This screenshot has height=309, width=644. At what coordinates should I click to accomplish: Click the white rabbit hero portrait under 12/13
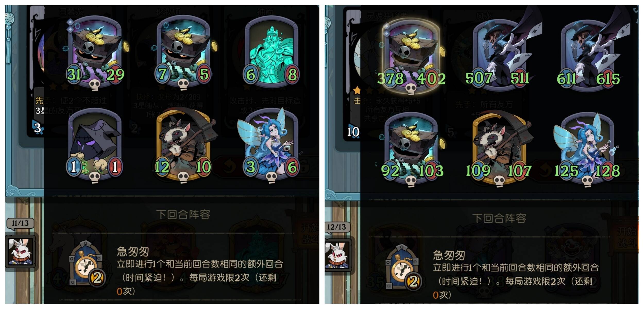[337, 255]
